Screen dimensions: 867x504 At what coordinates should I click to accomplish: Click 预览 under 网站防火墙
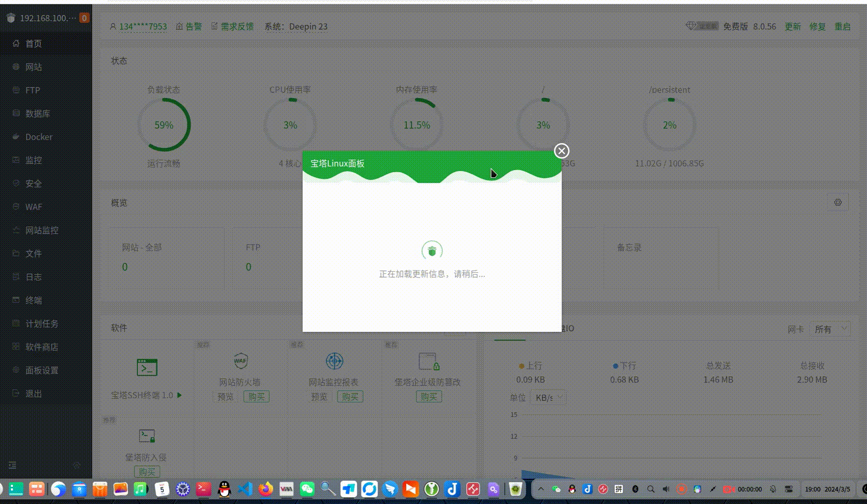(226, 397)
